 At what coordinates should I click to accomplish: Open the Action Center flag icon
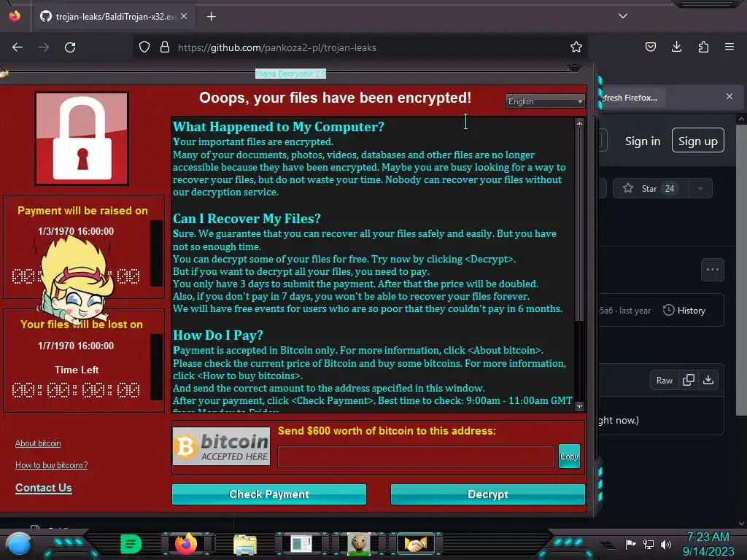click(x=630, y=544)
